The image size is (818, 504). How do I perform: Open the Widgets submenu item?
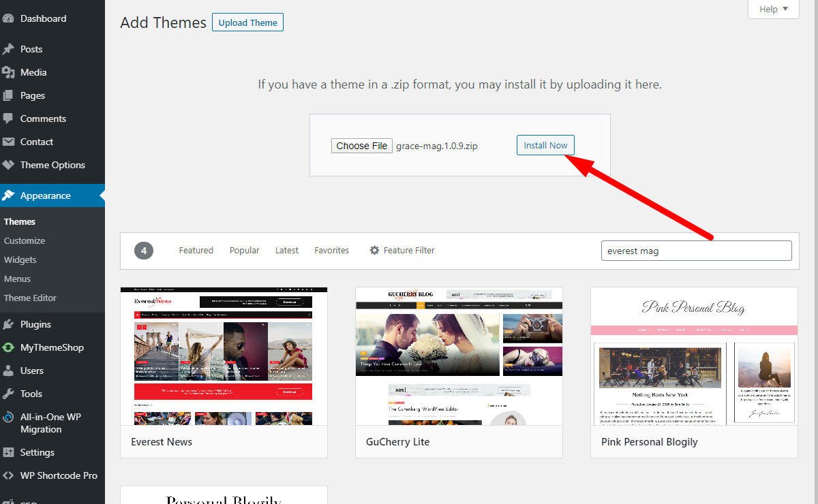(20, 259)
